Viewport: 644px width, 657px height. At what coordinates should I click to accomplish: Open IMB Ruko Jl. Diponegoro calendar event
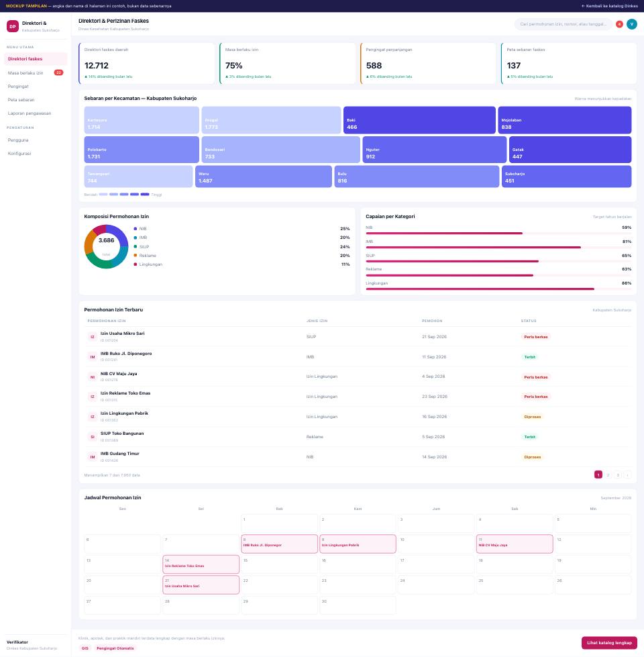point(279,544)
